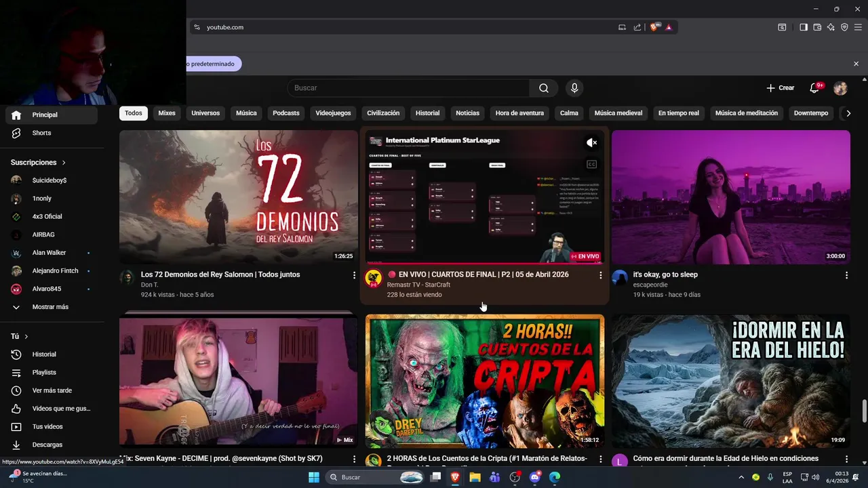Image resolution: width=868 pixels, height=488 pixels.
Task: Open the Brave VPN shield icon
Action: tap(844, 27)
